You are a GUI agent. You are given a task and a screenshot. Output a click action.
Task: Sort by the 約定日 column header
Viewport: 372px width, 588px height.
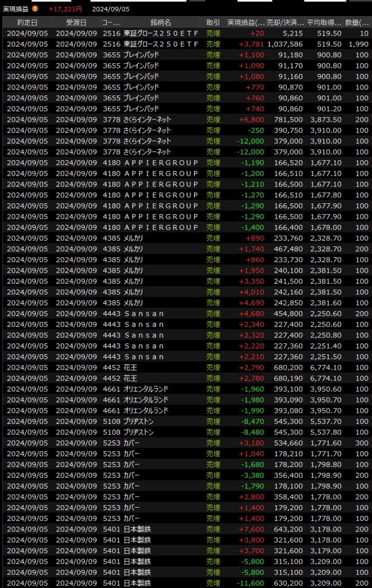(27, 22)
